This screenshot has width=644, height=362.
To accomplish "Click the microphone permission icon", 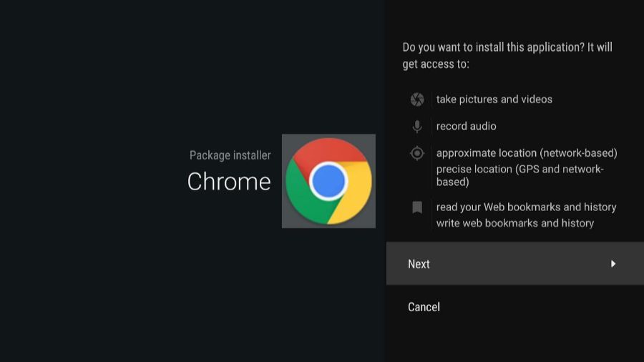I will 417,127.
